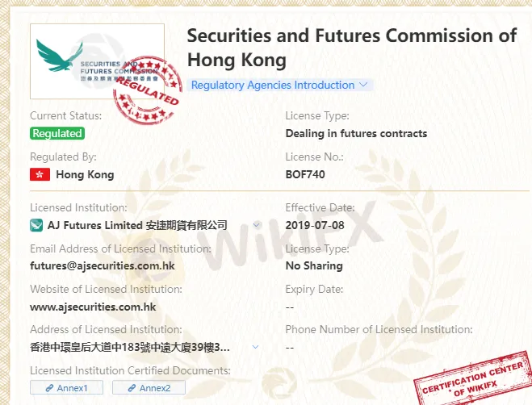
Task: Click the green Regulated status badge
Action: [x=57, y=133]
